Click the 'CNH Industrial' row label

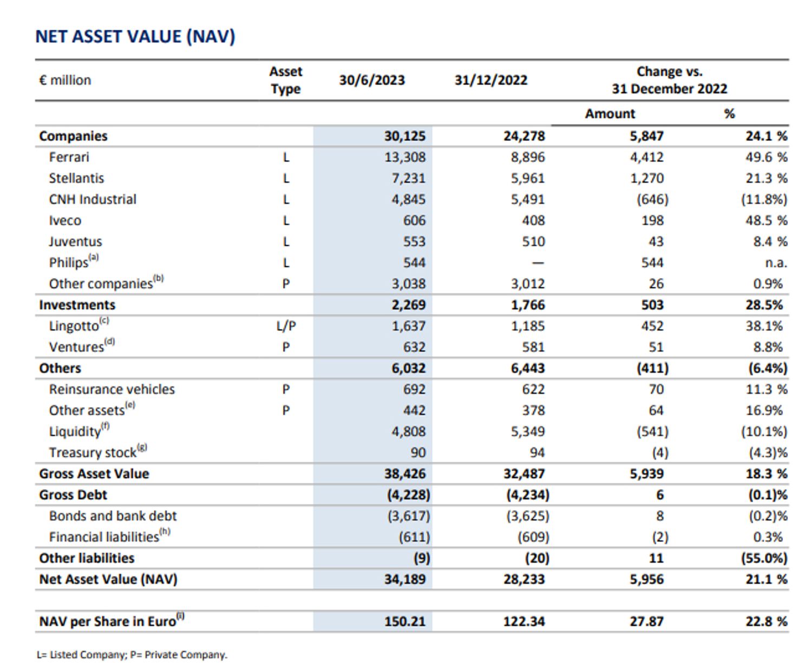(93, 199)
